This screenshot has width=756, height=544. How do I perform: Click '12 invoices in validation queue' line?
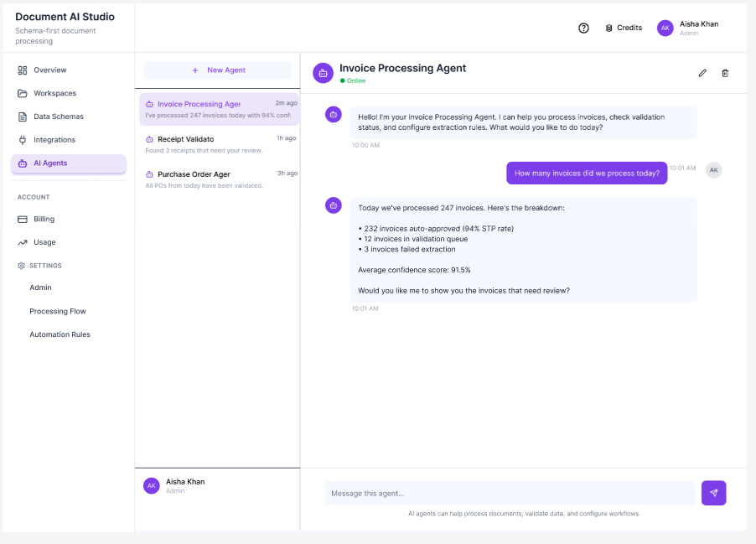[x=412, y=239]
